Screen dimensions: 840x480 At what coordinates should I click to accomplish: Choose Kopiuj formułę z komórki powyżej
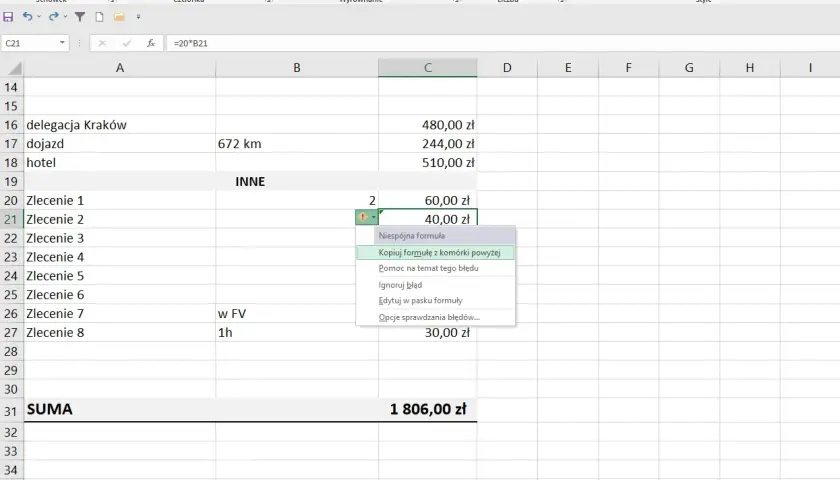point(436,252)
